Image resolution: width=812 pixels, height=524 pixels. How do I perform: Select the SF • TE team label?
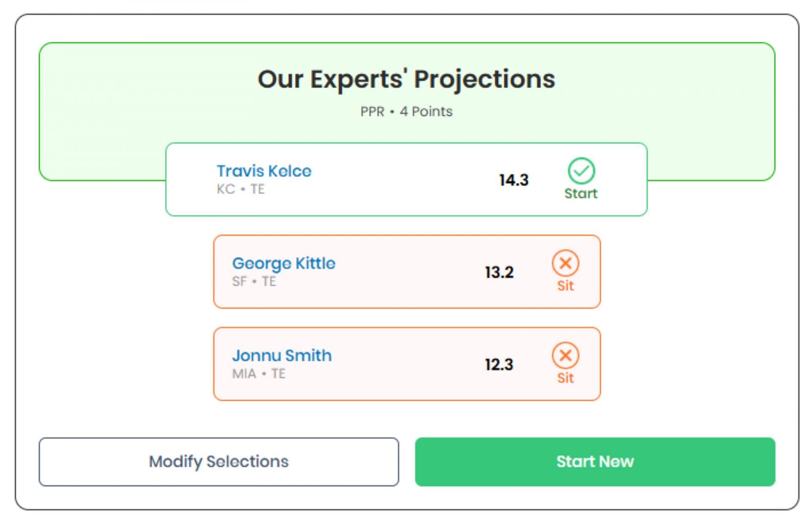[x=254, y=281]
